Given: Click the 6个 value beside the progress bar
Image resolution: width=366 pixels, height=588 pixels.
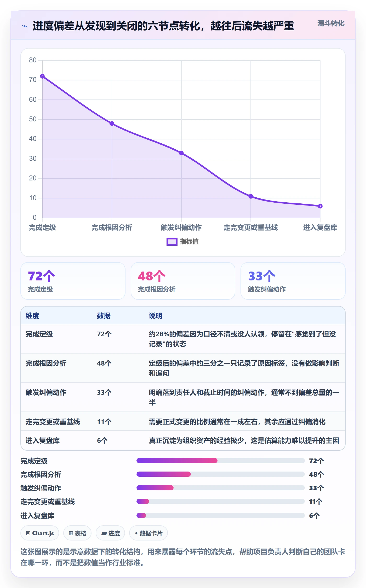Looking at the screenshot, I should pos(314,516).
